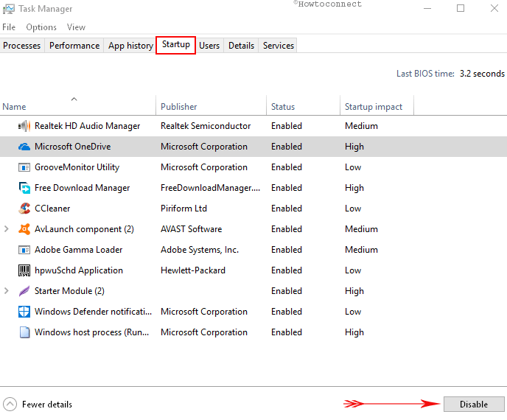Screen dimensions: 507x420
Task: Click the Medium impact value for Realtek
Action: click(362, 126)
